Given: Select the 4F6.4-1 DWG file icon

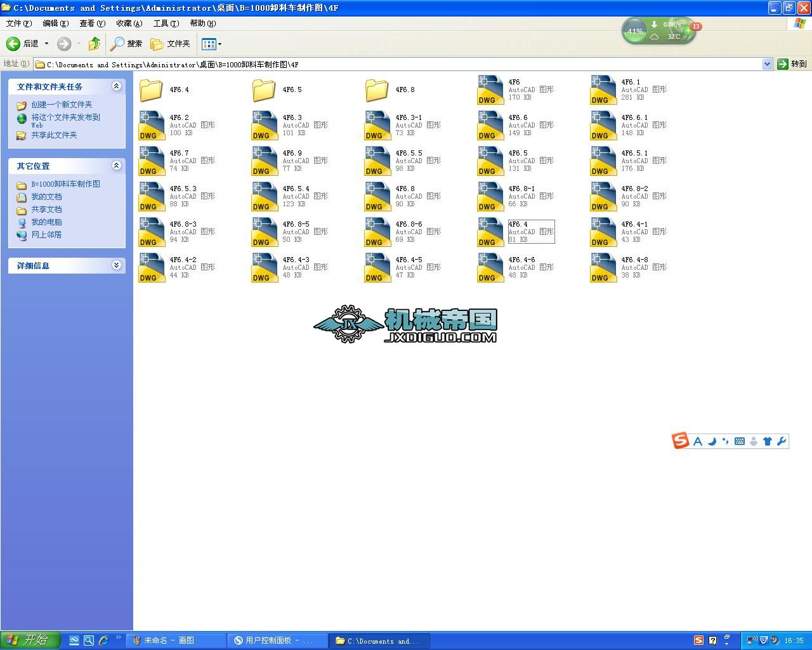Looking at the screenshot, I should pos(603,232).
